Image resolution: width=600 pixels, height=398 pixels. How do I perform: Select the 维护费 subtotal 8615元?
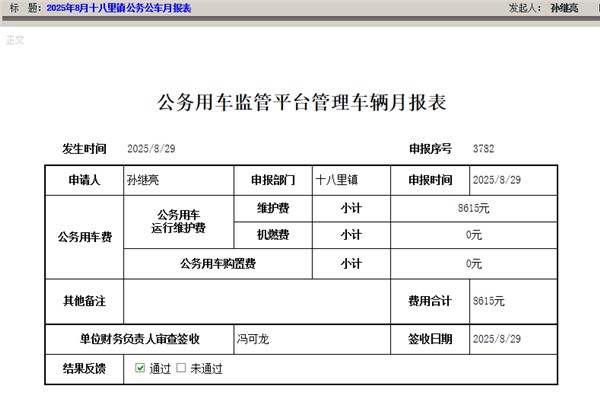pos(473,208)
